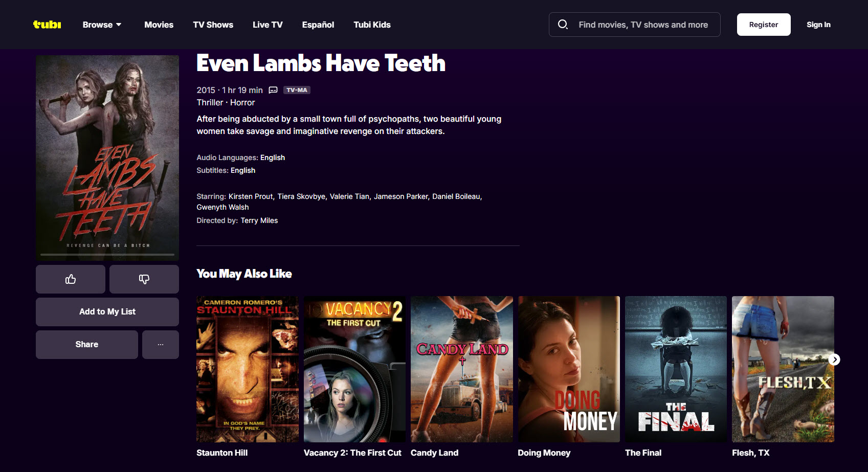The height and width of the screenshot is (472, 868).
Task: Like the movie with thumbs up
Action: coord(71,279)
